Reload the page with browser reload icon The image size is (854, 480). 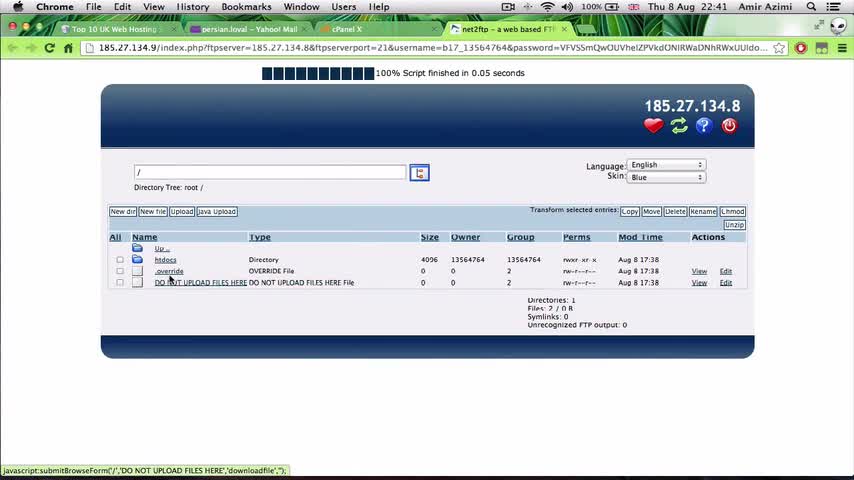point(50,48)
